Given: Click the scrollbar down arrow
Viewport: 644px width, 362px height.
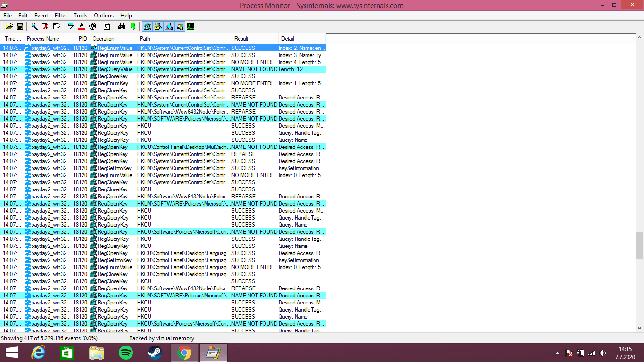Looking at the screenshot, I should [639, 328].
